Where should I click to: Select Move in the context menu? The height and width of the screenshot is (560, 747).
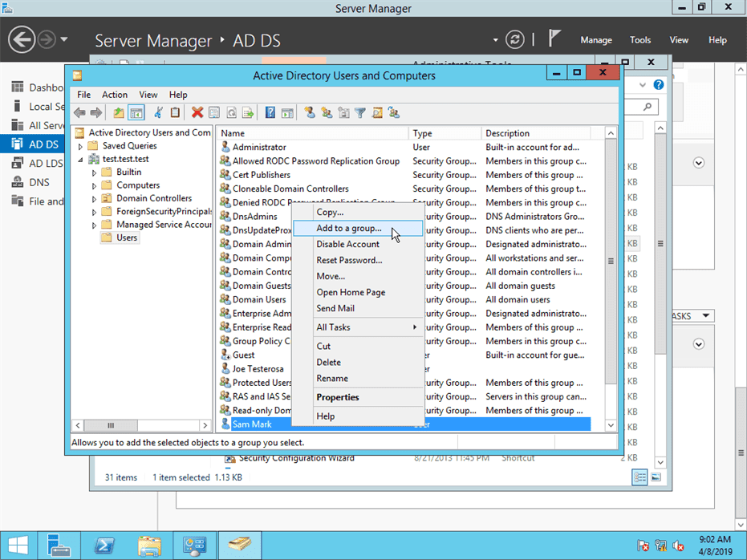point(358,276)
